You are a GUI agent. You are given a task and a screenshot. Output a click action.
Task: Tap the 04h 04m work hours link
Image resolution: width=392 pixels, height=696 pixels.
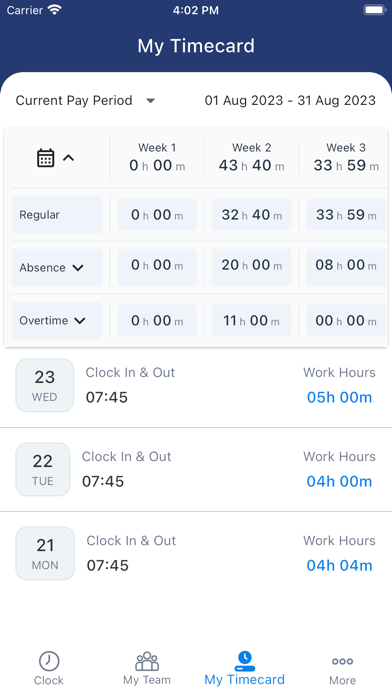(340, 566)
